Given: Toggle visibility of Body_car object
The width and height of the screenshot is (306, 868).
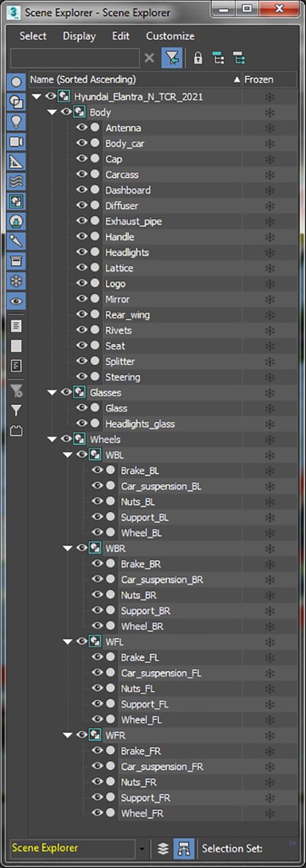Looking at the screenshot, I should coord(82,143).
